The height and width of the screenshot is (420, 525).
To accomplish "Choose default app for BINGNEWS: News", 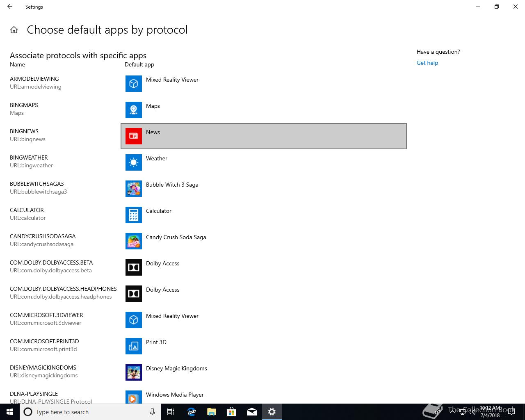I will click(264, 136).
